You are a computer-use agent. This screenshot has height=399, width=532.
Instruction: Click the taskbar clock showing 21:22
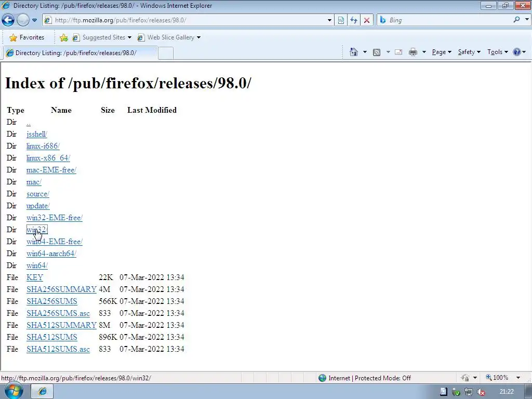[507, 392]
